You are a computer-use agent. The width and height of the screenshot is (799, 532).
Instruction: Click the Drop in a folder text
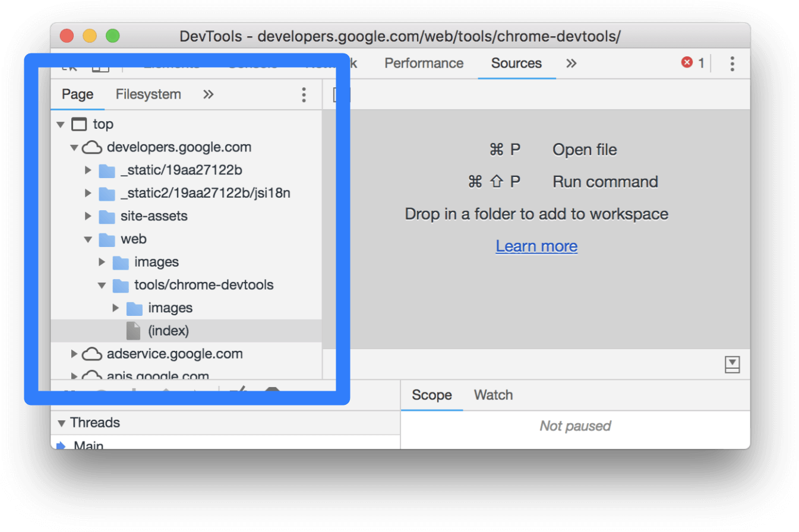(536, 214)
